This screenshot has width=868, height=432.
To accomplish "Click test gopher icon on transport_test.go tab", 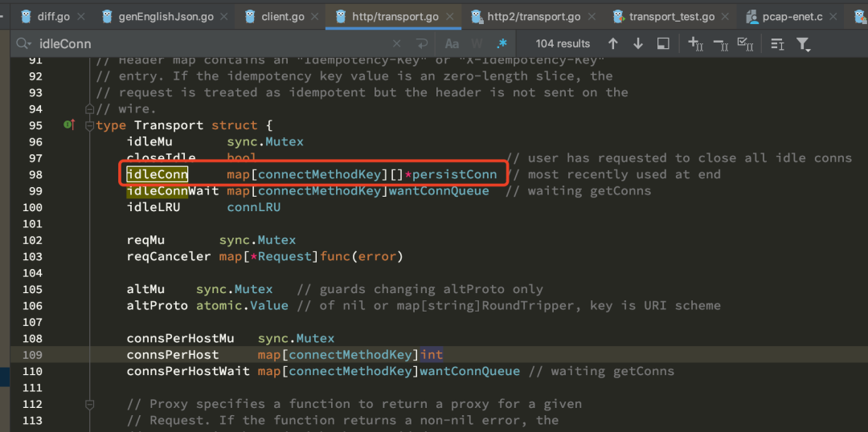I will click(x=618, y=17).
